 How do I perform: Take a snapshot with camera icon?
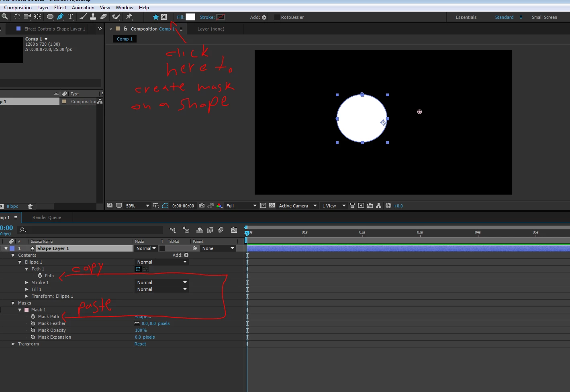202,206
